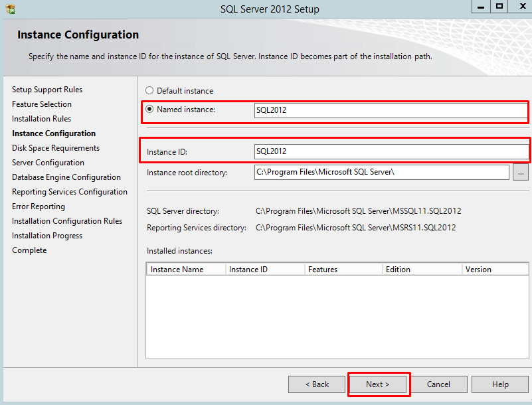This screenshot has width=532, height=405.
Task: Click the SQL Server directory path MSSQL11.SQL2012
Action: 358,211
